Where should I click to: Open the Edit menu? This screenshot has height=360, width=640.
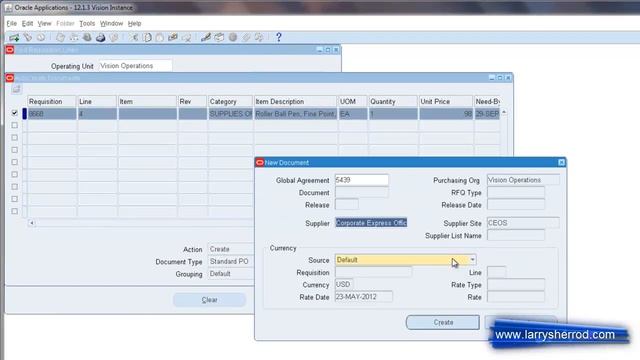point(27,24)
